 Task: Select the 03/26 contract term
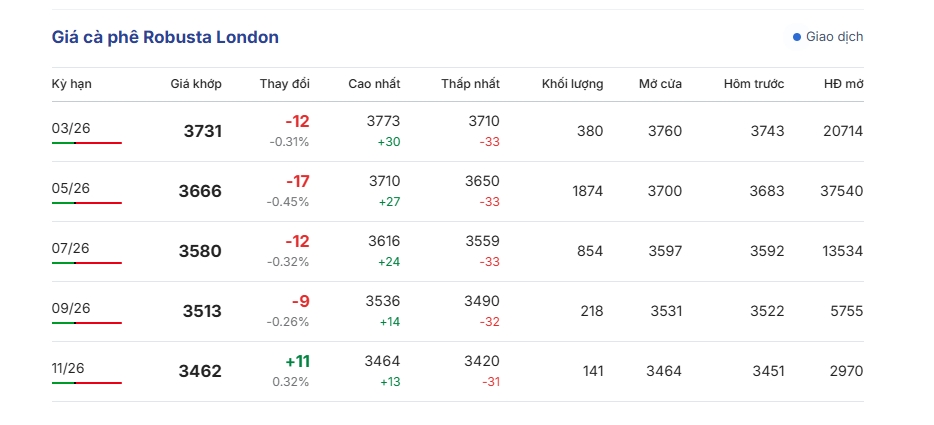click(x=71, y=128)
